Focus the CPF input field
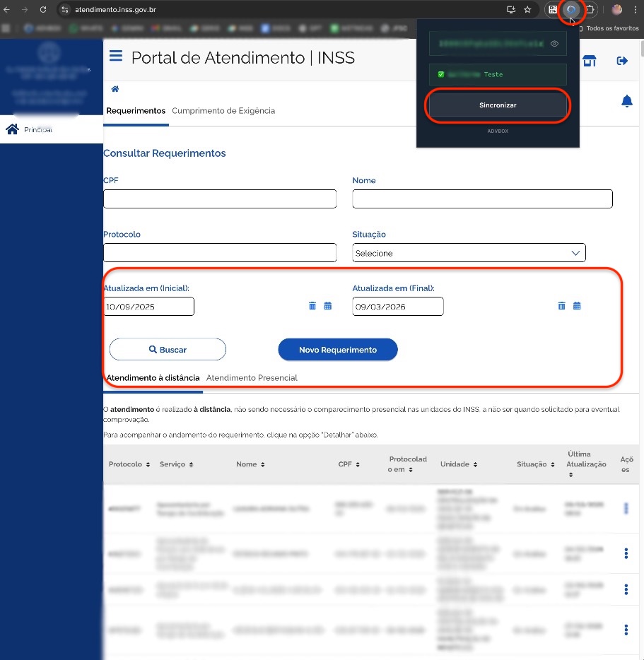644x660 pixels. click(219, 199)
